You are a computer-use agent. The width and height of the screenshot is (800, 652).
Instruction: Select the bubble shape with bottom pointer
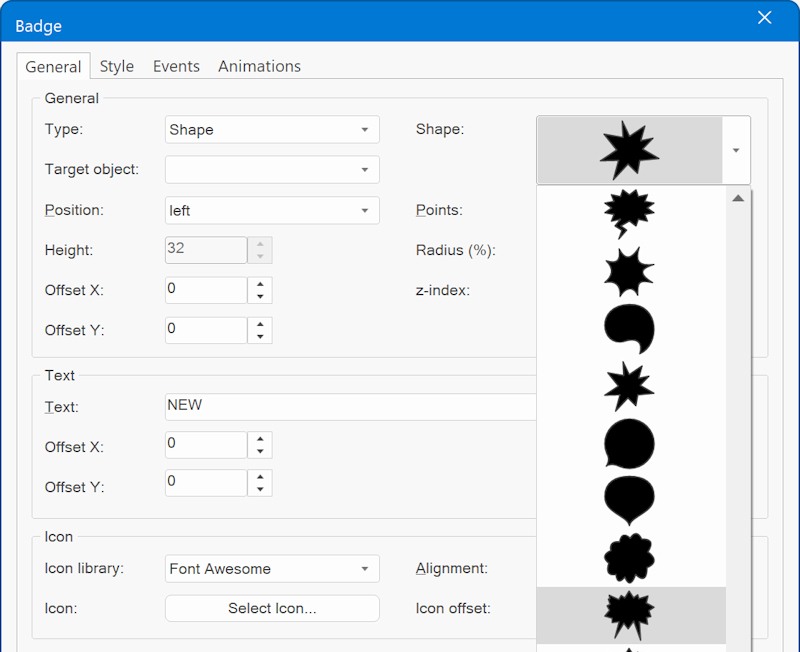tap(630, 501)
